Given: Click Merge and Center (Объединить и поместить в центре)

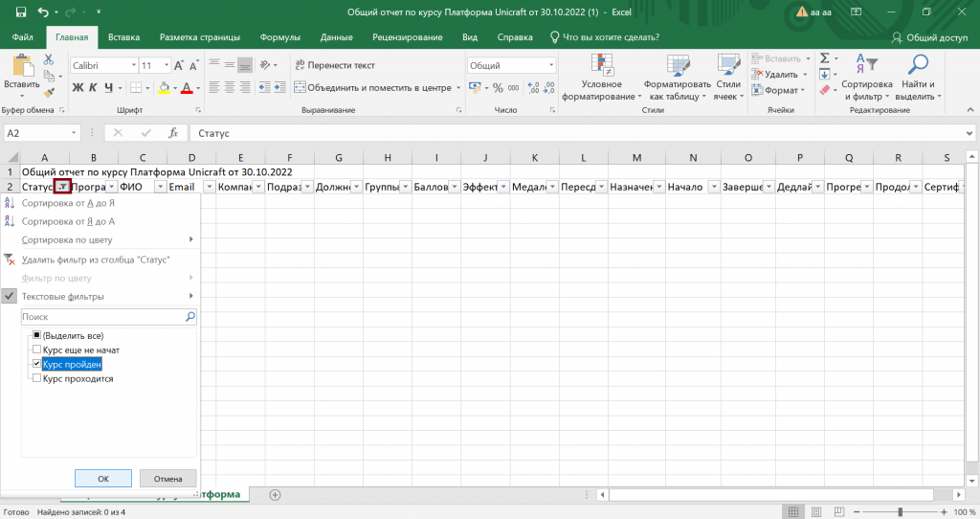Looking at the screenshot, I should pos(373,87).
